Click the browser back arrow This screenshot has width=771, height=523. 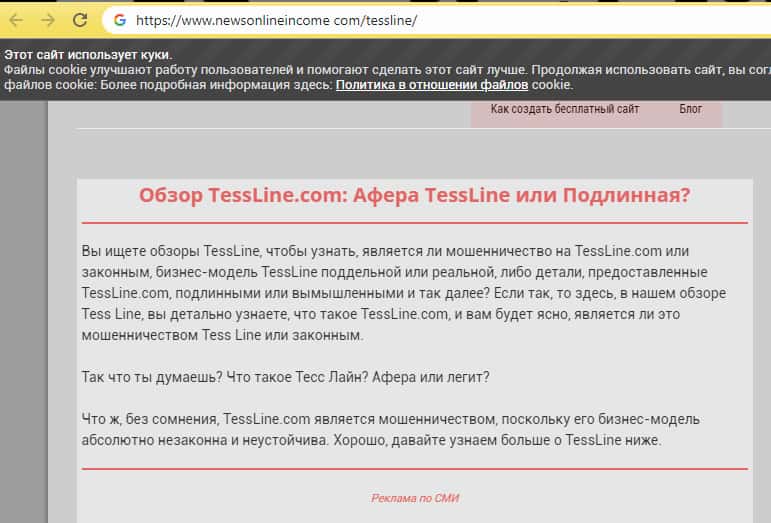point(16,20)
